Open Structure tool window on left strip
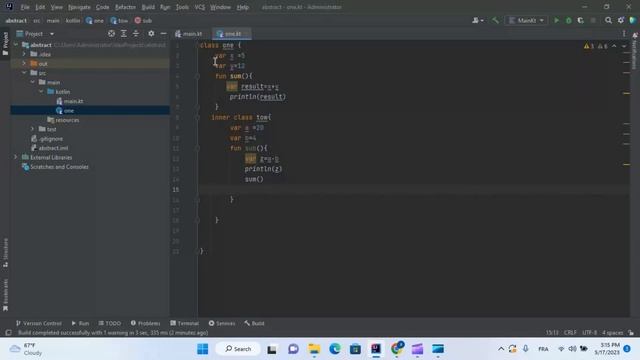This screenshot has width=640, height=360. [5, 253]
